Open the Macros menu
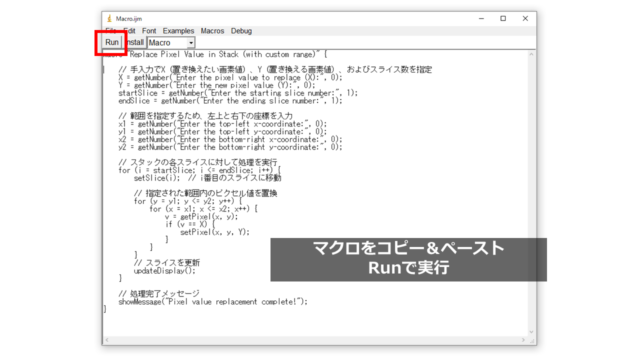The height and width of the screenshot is (360, 640). (x=212, y=31)
